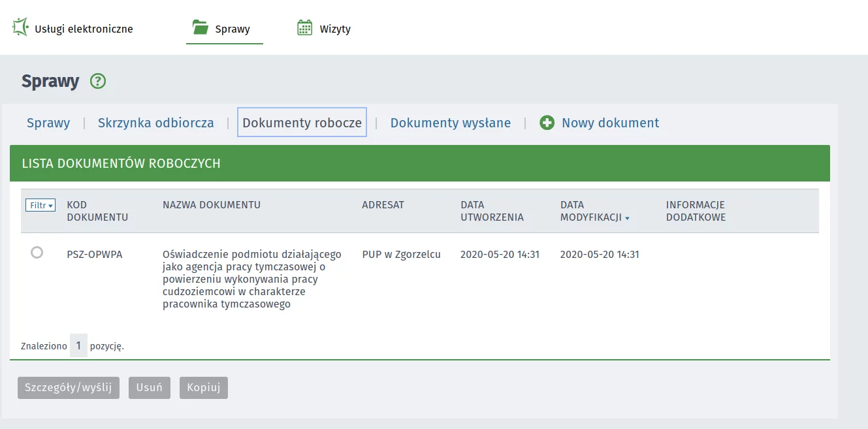
Task: Click the Kopiuj button
Action: 203,387
